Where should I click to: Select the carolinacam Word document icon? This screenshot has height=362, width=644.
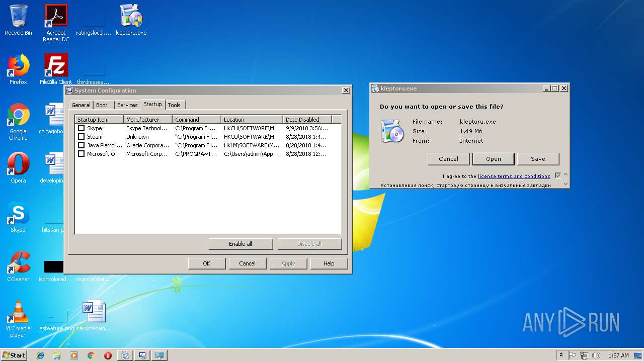[94, 316]
